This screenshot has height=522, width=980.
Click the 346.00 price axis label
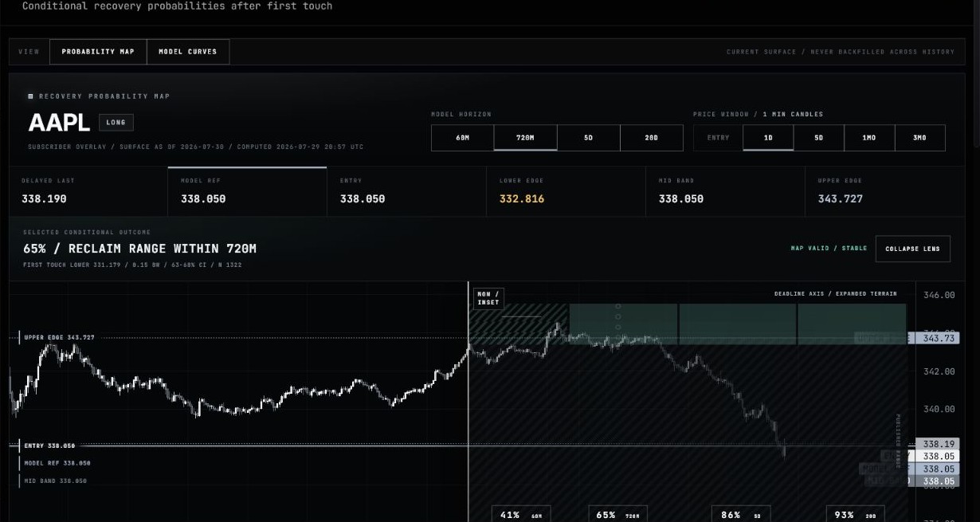939,295
